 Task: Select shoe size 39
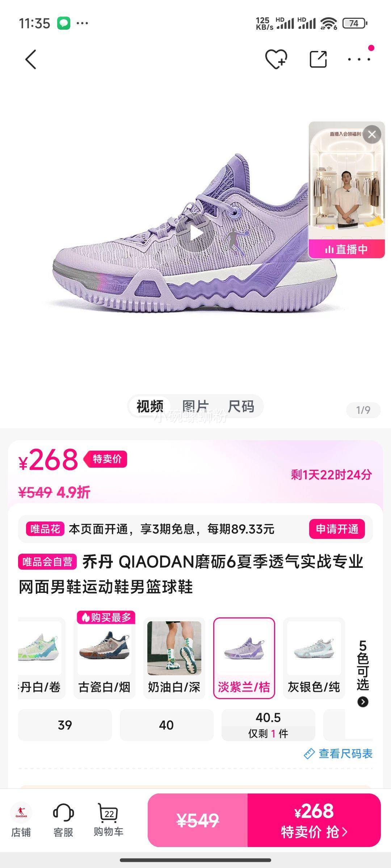65,725
